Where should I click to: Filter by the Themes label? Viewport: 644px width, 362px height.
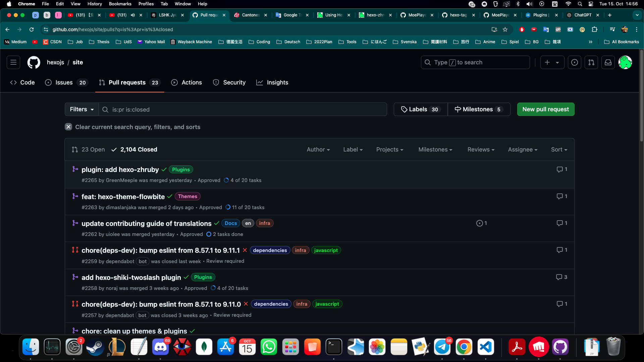tap(187, 196)
